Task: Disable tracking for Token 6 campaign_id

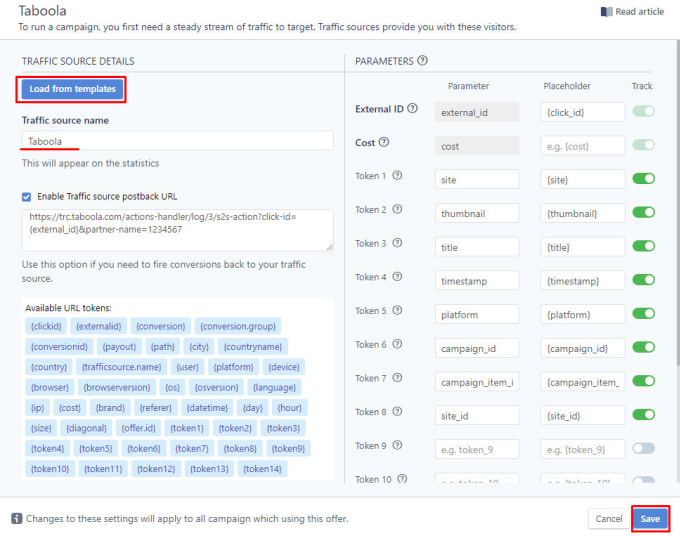Action: click(644, 347)
